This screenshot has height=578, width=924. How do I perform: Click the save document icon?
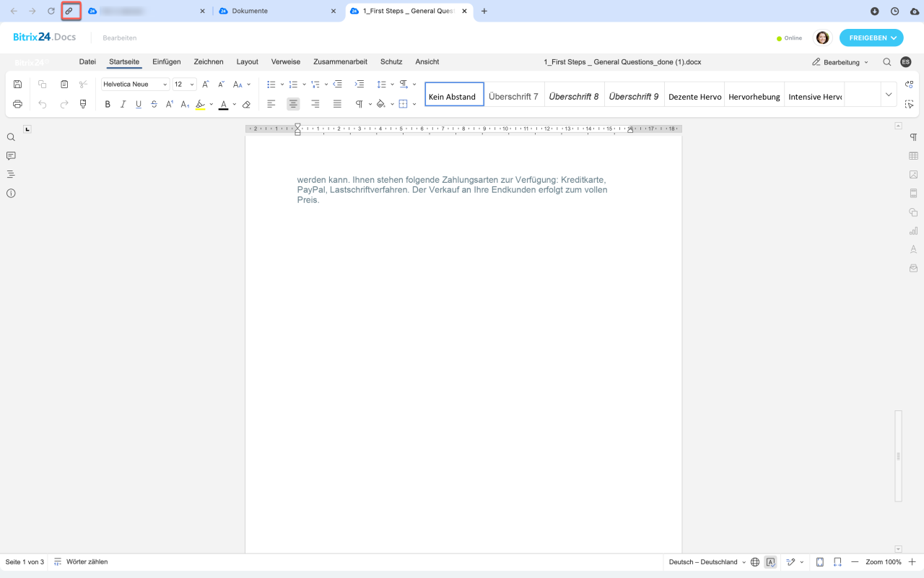pos(18,85)
